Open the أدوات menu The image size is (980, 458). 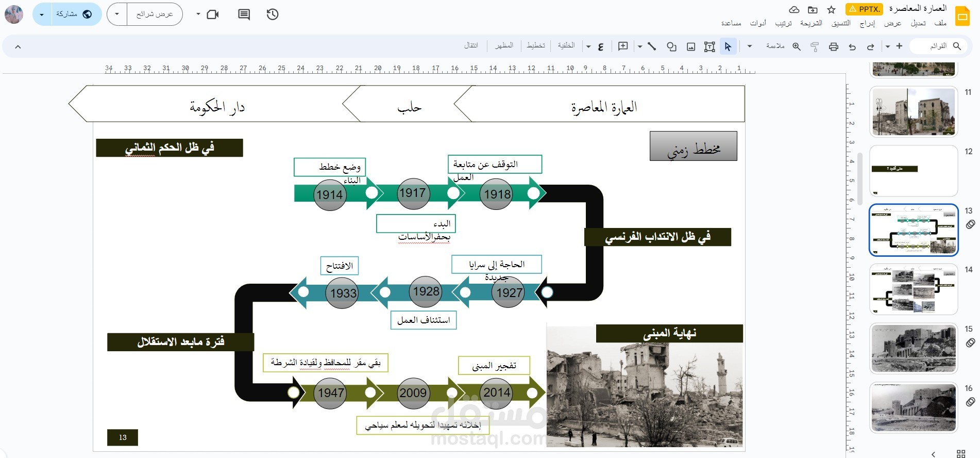click(x=758, y=23)
